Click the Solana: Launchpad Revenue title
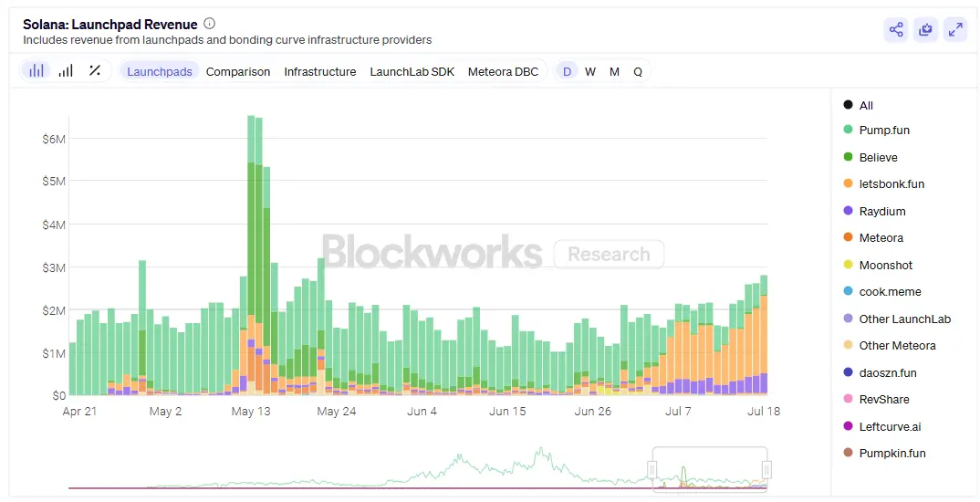 coord(110,25)
